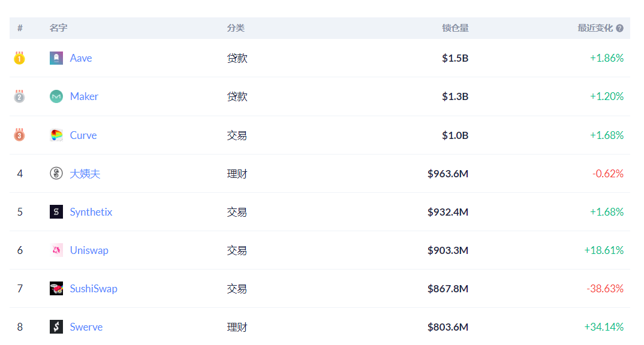Click the bronze third-place medal icon
This screenshot has height=345, width=644.
coord(20,135)
